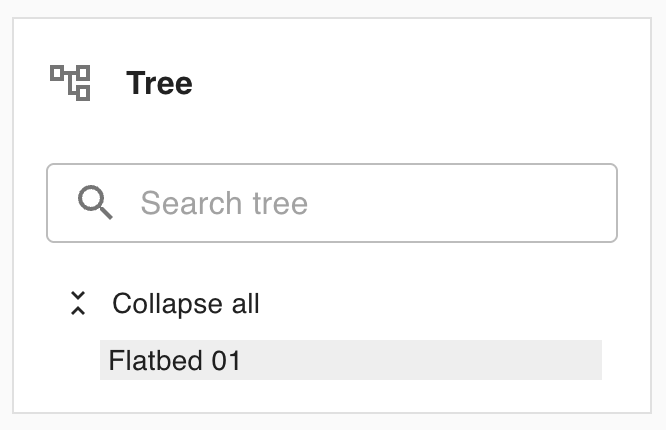Image resolution: width=666 pixels, height=430 pixels.
Task: Highlight the Flatbed 01 row
Action: pos(350,360)
